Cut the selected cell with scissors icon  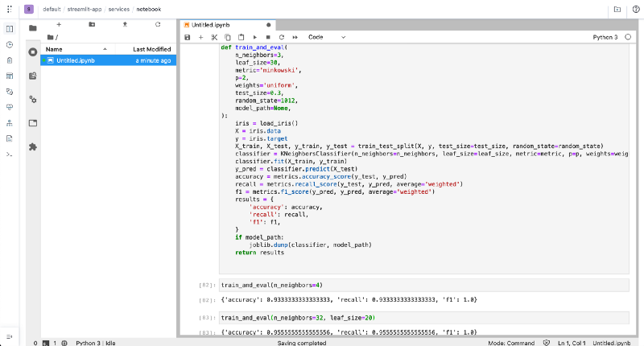[x=214, y=37]
